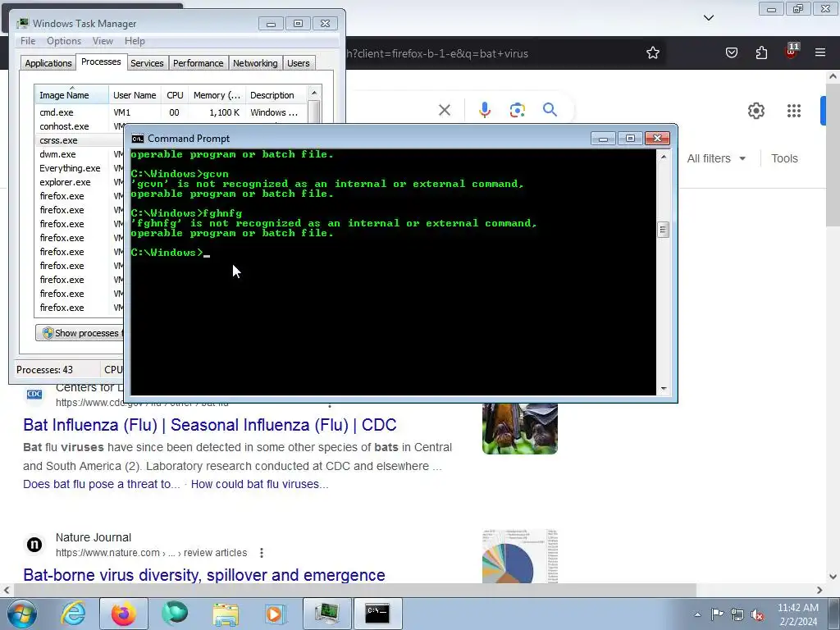Open the Google apps grid
The width and height of the screenshot is (840, 630).
click(x=794, y=111)
